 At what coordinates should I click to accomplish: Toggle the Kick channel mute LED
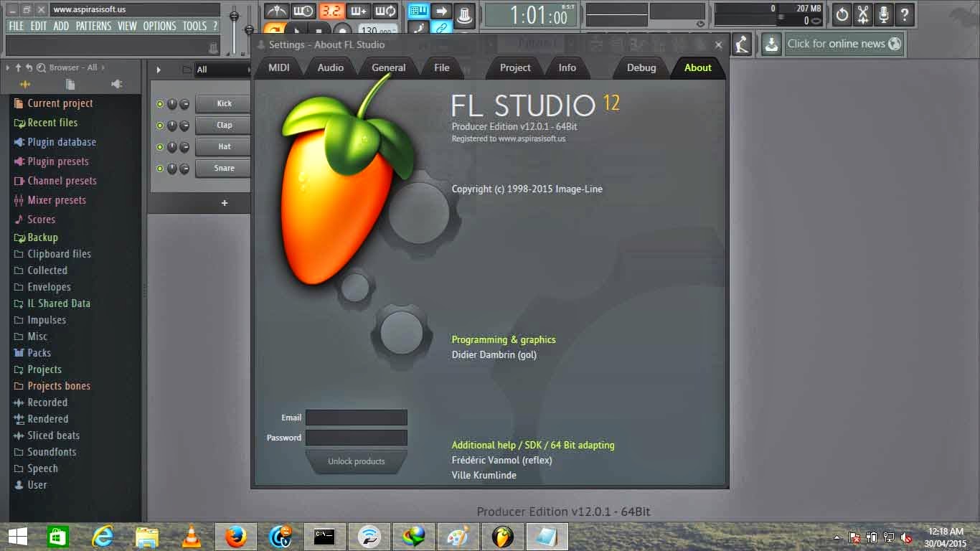click(160, 104)
